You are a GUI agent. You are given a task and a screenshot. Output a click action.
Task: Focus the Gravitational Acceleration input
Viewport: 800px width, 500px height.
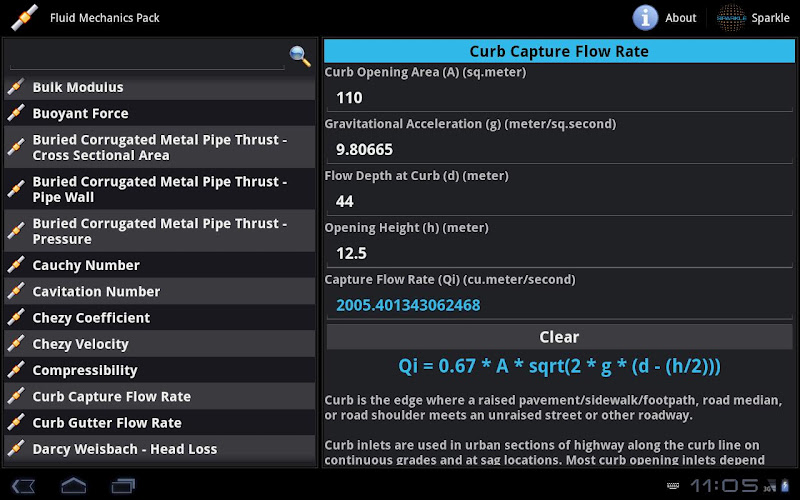(557, 150)
